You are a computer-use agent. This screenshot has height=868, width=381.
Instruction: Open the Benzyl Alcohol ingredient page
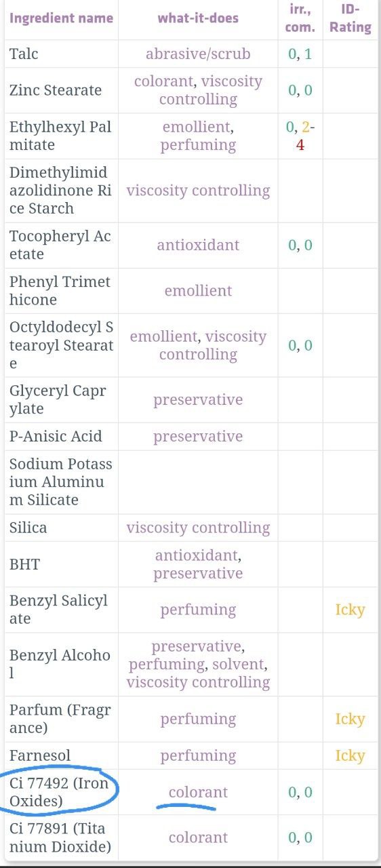click(60, 664)
